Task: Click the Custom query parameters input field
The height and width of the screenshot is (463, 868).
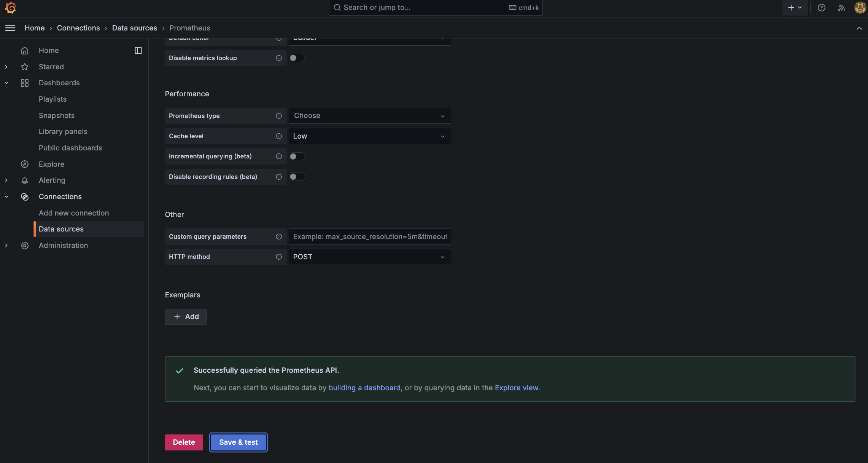Action: pos(369,236)
